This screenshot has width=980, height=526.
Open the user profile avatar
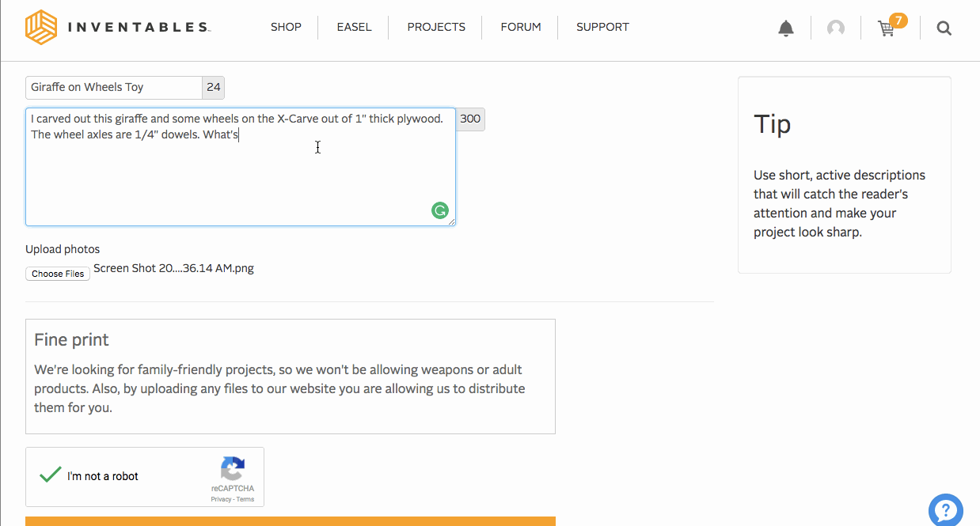(x=835, y=28)
